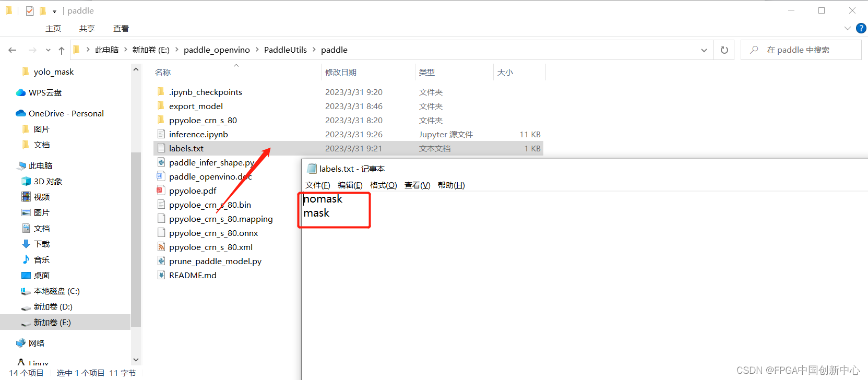Click the word nomask in Notepad

(323, 199)
